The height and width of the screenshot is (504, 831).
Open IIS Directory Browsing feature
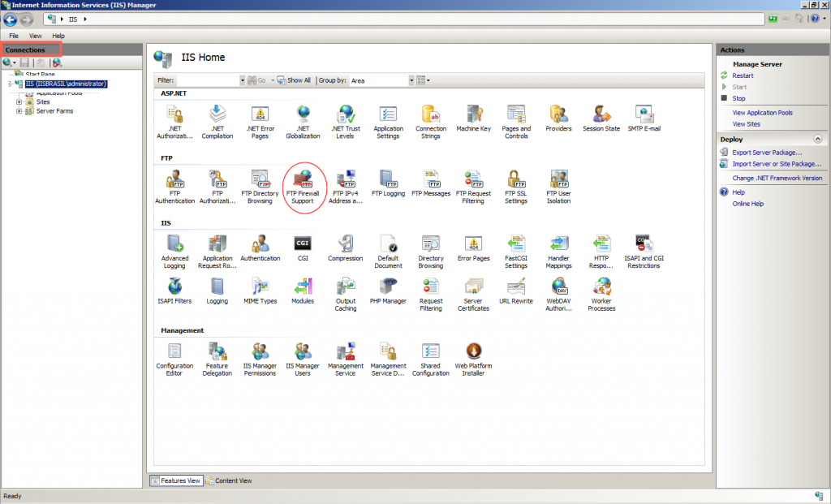coord(431,252)
